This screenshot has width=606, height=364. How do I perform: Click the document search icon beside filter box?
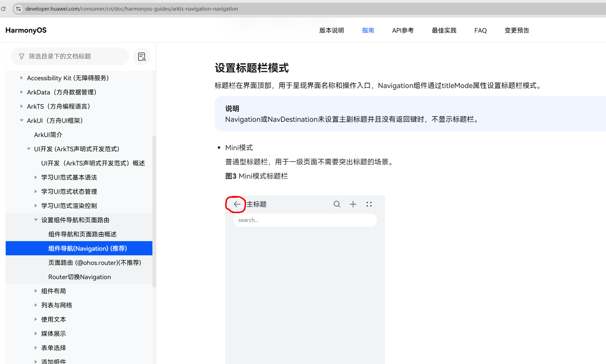pyautogui.click(x=142, y=57)
